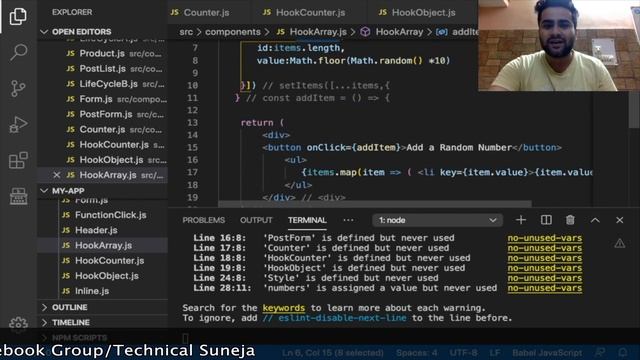This screenshot has width=640, height=360.
Task: Open Product.js from Open Editors
Action: pos(102,53)
